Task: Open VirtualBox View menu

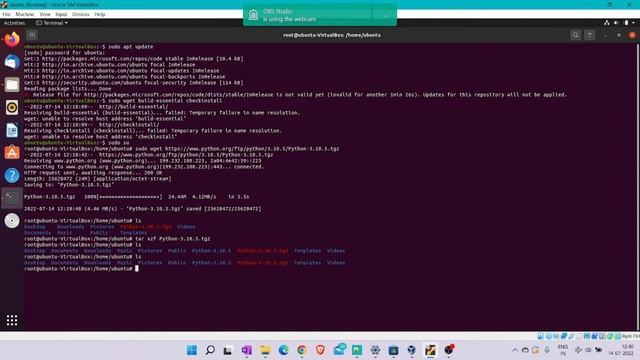Action: 45,14
